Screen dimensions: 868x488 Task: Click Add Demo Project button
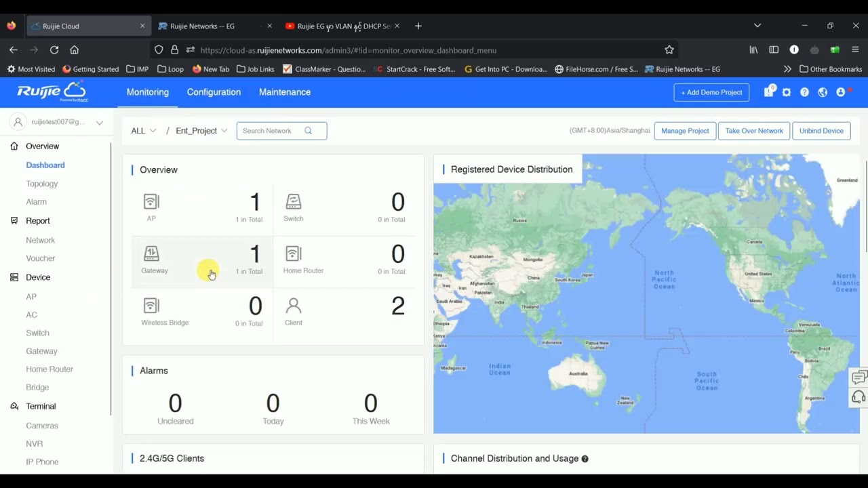point(711,92)
